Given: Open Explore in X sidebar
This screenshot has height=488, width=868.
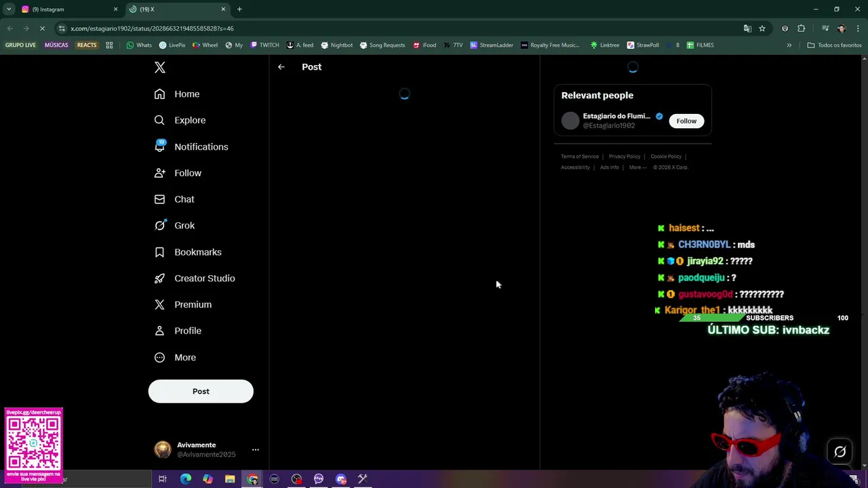Looking at the screenshot, I should [180, 121].
